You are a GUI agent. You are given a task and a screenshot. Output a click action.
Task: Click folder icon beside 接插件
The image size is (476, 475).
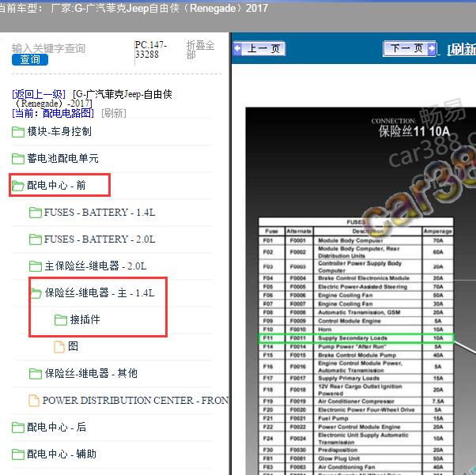(60, 320)
